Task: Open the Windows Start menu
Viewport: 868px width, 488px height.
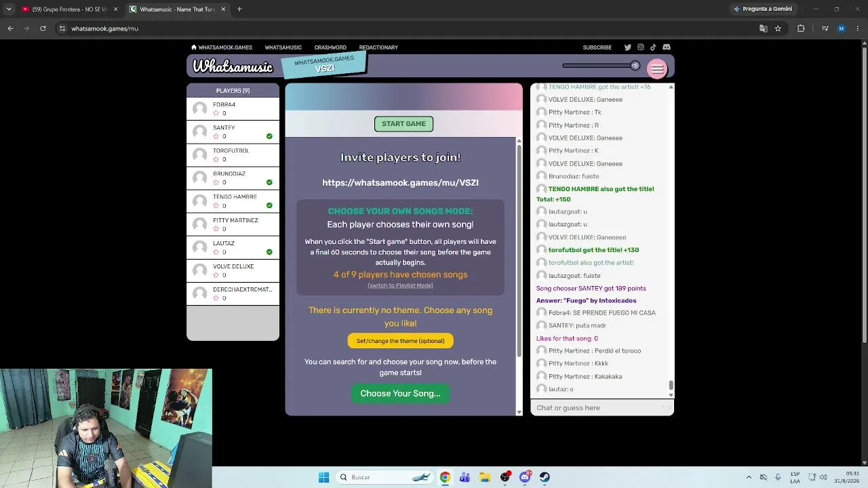Action: coord(323,477)
